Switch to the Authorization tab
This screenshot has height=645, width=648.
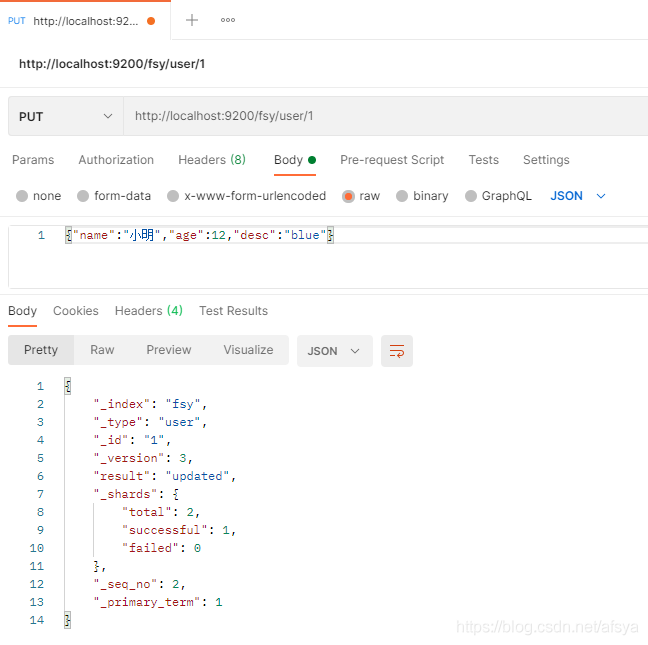click(x=116, y=160)
